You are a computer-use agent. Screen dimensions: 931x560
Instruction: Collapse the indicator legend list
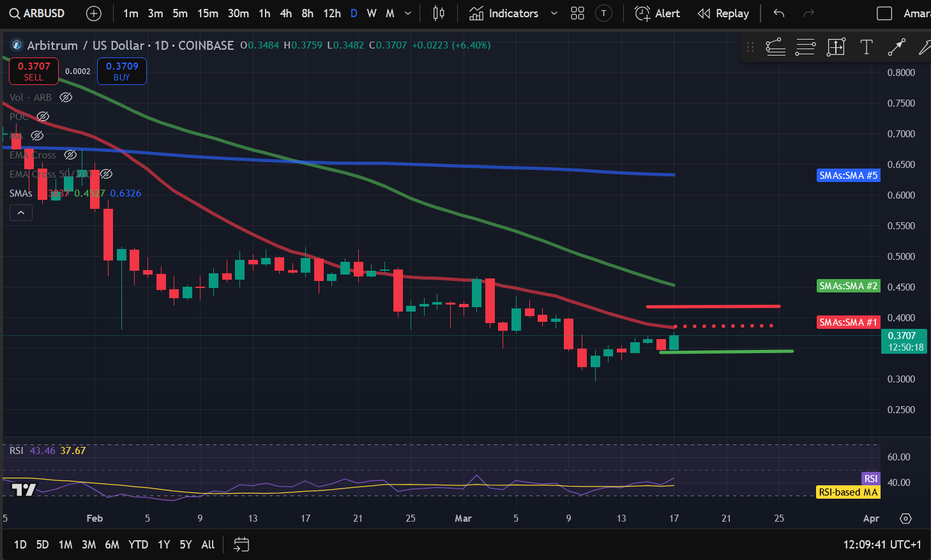click(x=21, y=213)
